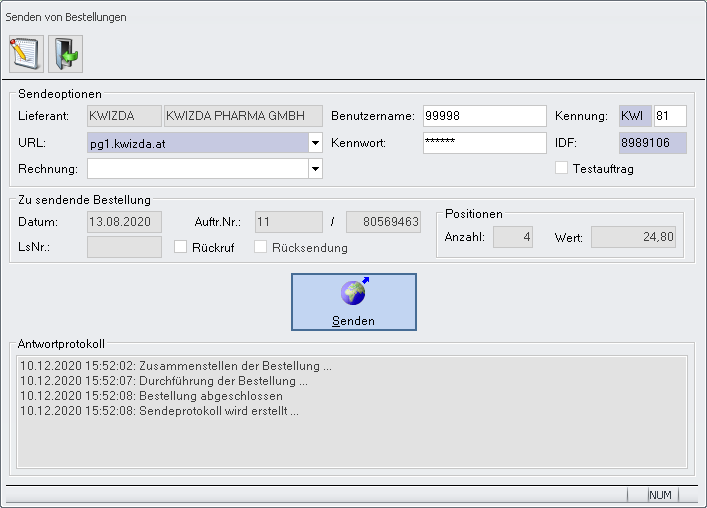Viewport: 707px width, 508px height.
Task: Click the Lieferant code field KWIZDA
Action: (124, 116)
